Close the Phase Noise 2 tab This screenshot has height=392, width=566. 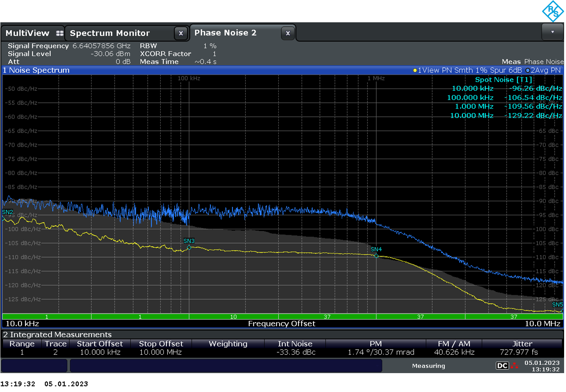coord(288,33)
